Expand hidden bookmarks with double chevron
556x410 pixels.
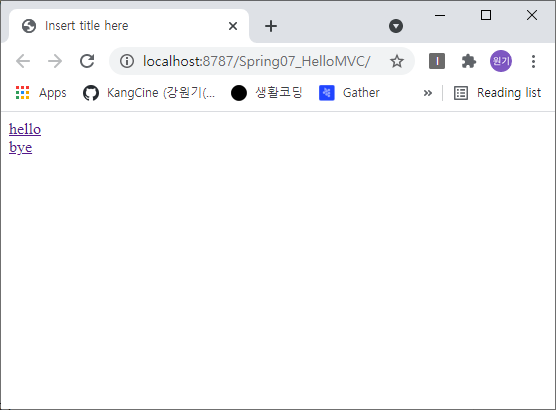coord(428,93)
